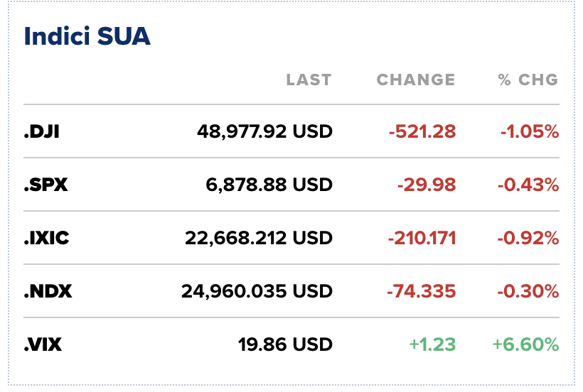The width and height of the screenshot is (583, 392).
Task: Select the .NDX index symbol
Action: point(48,291)
